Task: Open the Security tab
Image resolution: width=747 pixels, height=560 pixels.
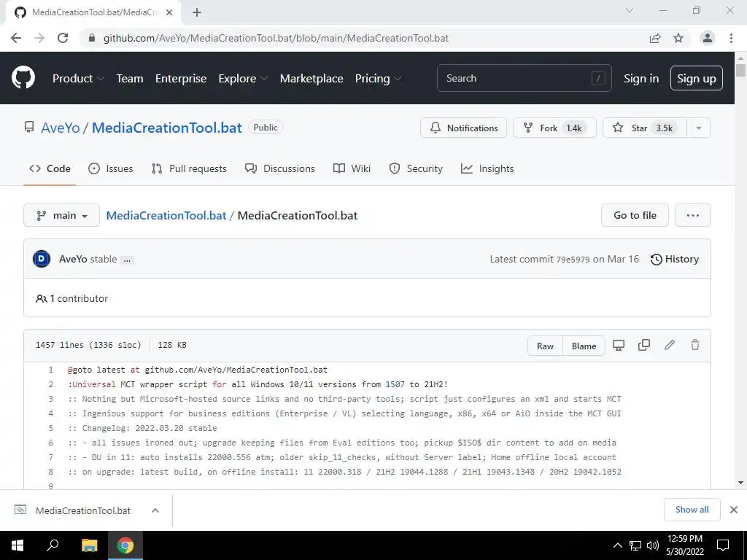Action: pos(416,168)
